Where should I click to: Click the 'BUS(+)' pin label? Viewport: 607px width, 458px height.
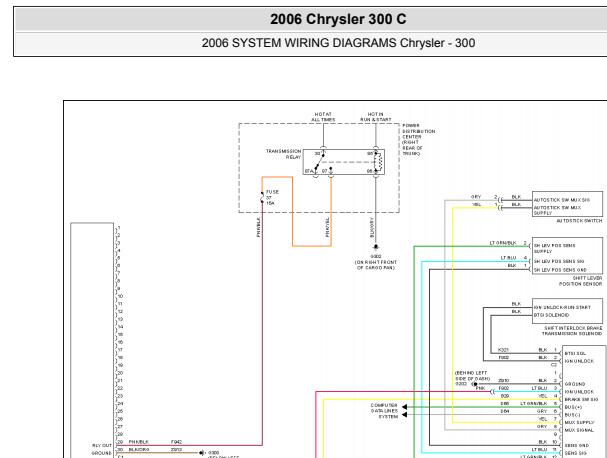point(573,407)
